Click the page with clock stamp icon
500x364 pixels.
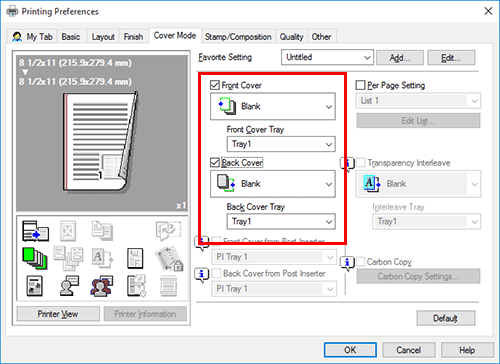pos(136,286)
